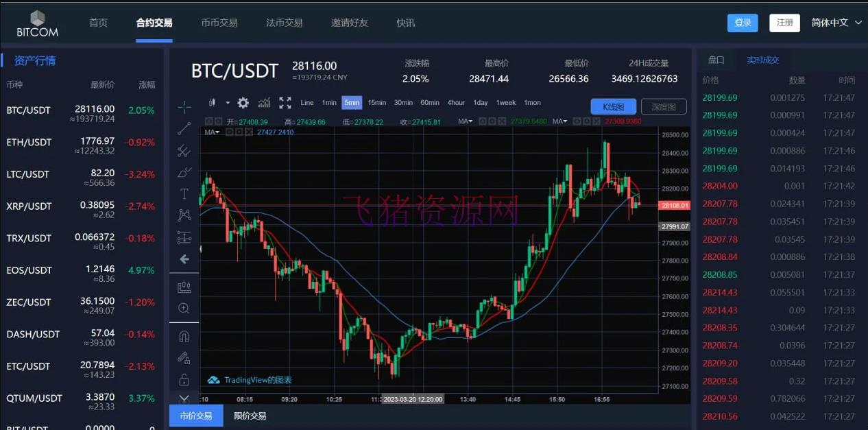Open the chart settings gear

coord(243,103)
